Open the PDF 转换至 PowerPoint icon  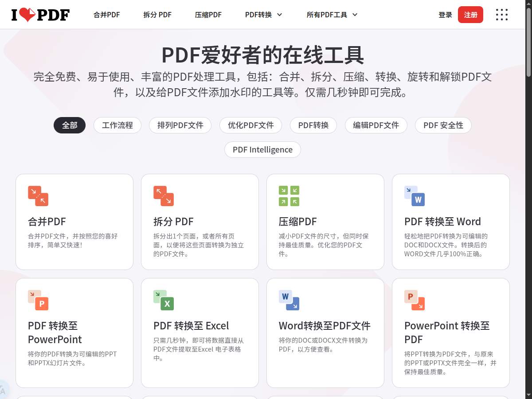(x=38, y=300)
